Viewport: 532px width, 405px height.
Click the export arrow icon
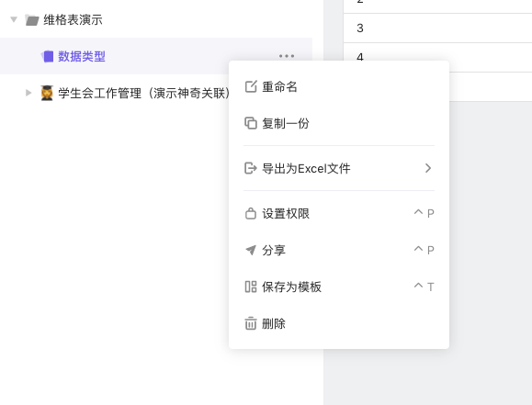point(251,168)
